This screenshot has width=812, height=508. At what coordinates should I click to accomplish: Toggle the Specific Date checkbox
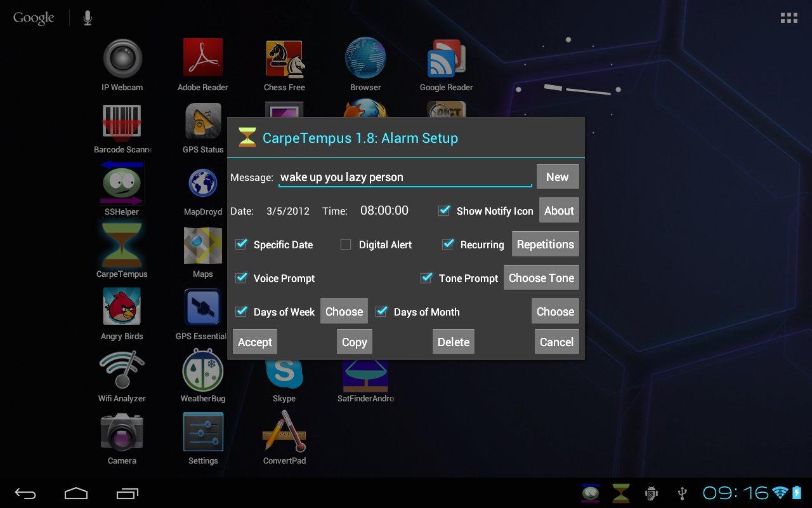pyautogui.click(x=241, y=244)
